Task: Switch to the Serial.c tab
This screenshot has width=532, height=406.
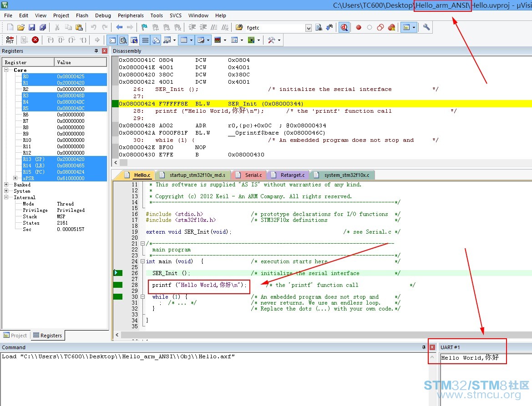Action: click(249, 175)
